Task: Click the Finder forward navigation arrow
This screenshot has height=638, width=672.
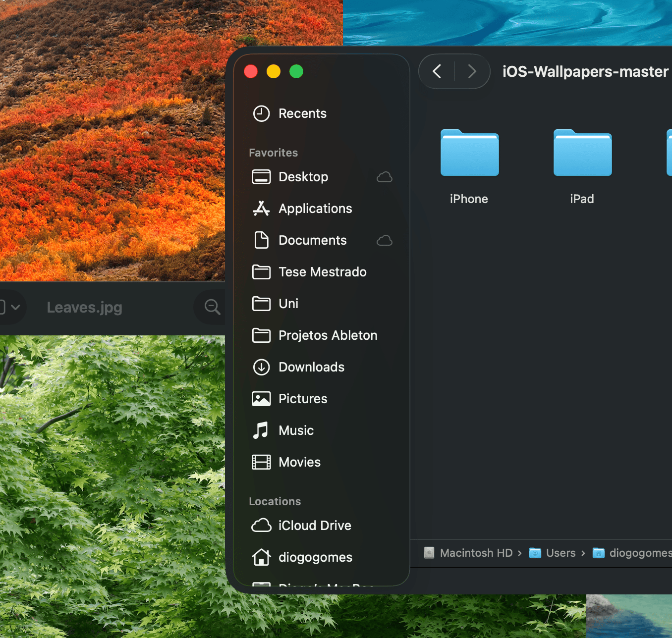Action: click(x=472, y=71)
